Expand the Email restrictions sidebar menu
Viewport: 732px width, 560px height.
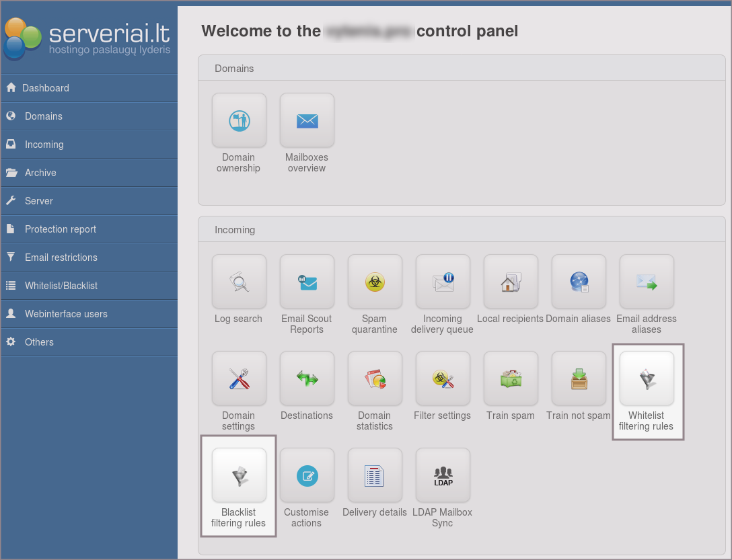tap(61, 257)
